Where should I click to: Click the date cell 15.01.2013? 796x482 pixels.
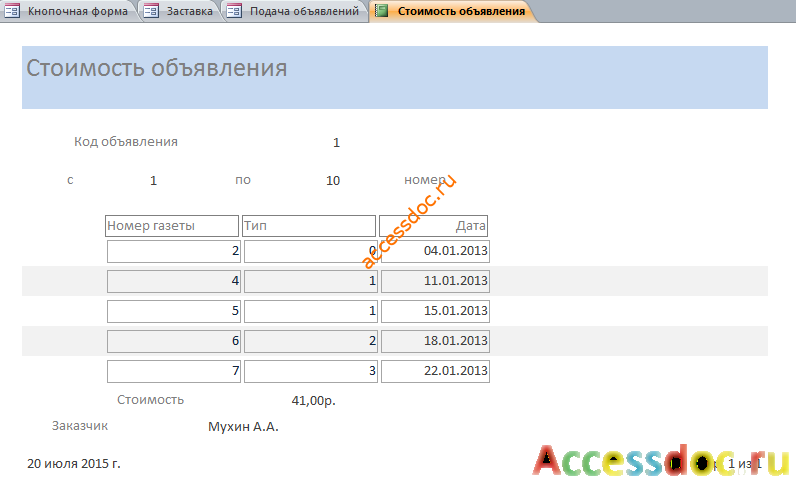point(436,311)
